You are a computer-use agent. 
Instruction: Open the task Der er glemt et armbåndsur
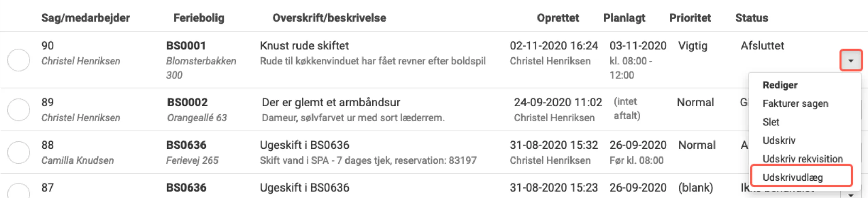(331, 102)
